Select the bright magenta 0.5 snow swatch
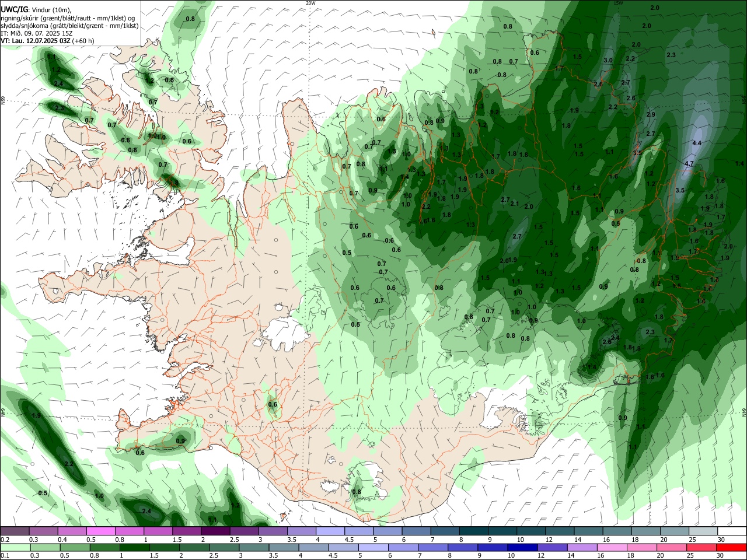747x560 pixels. coord(101,531)
